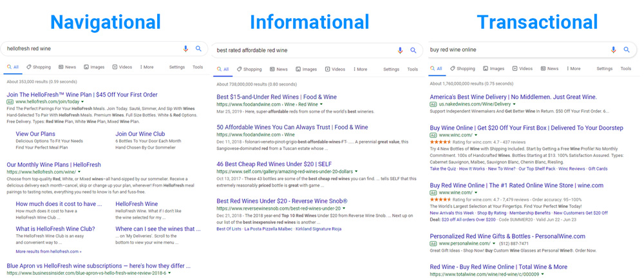The height and width of the screenshot is (278, 644).
Task: Open Best Red Wines Under $20 result
Action: tap(282, 201)
